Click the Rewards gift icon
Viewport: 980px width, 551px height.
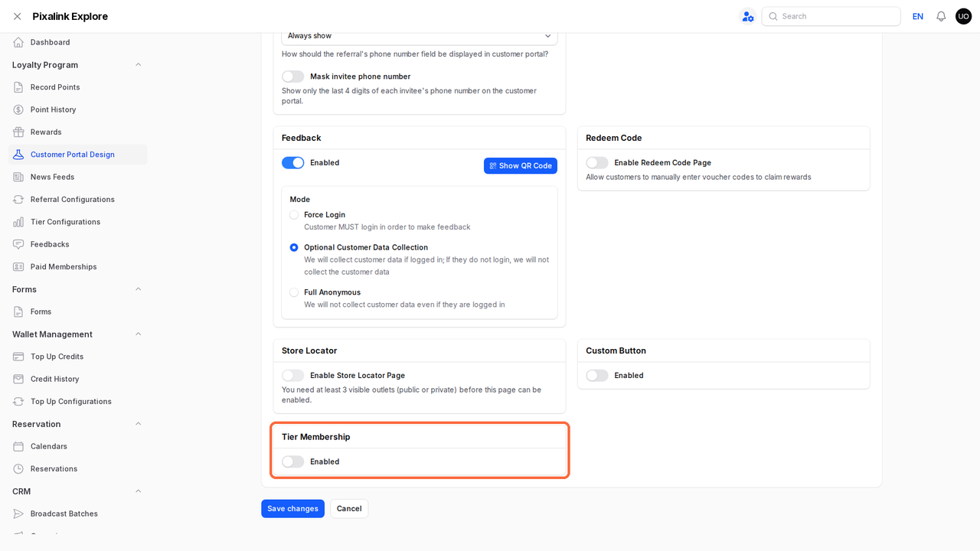[x=18, y=132]
